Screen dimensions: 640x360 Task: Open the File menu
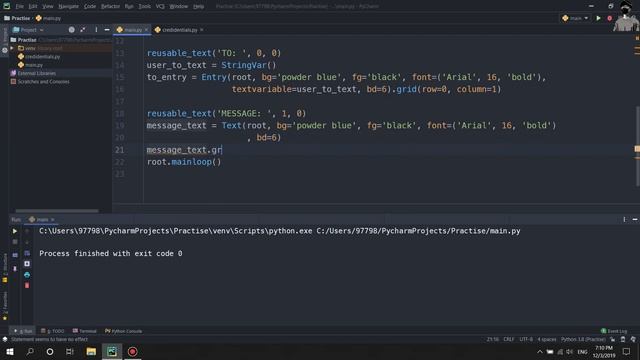click(x=20, y=7)
